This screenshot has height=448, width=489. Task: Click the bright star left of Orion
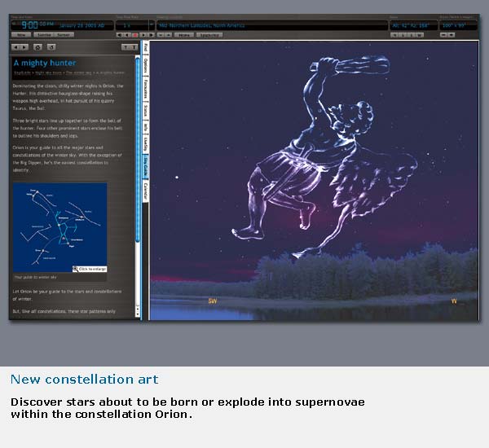click(x=177, y=178)
